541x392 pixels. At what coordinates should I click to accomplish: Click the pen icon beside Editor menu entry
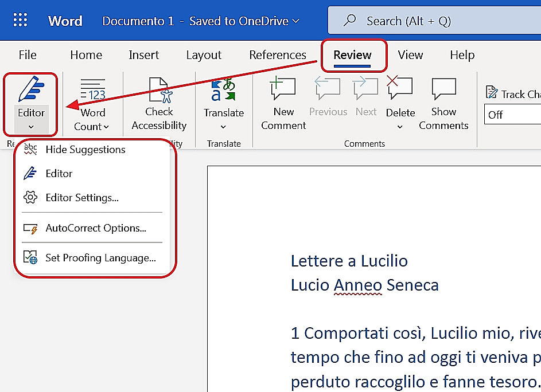click(30, 173)
